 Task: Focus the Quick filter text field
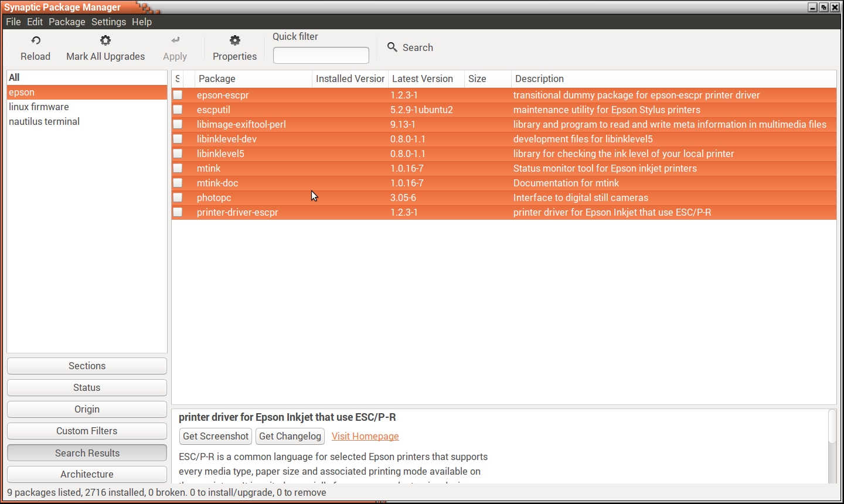click(x=321, y=55)
